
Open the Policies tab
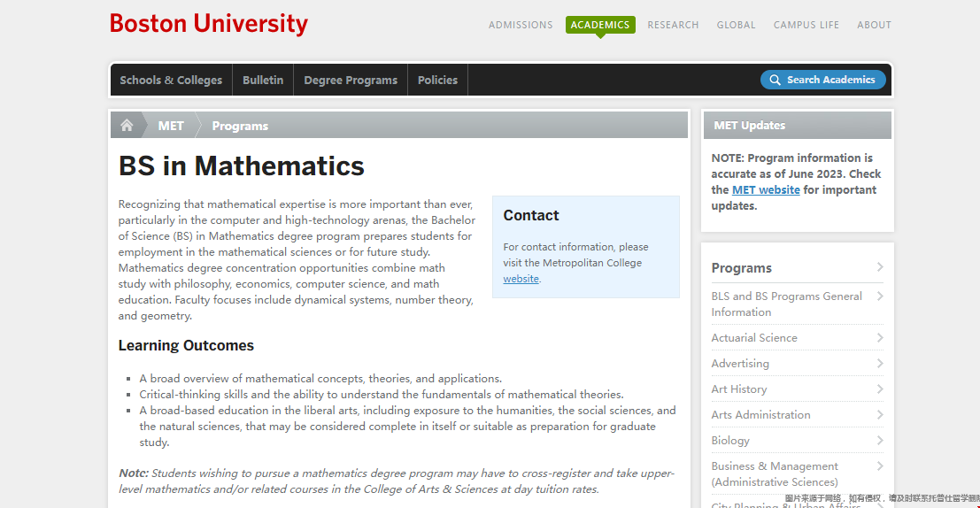(437, 80)
